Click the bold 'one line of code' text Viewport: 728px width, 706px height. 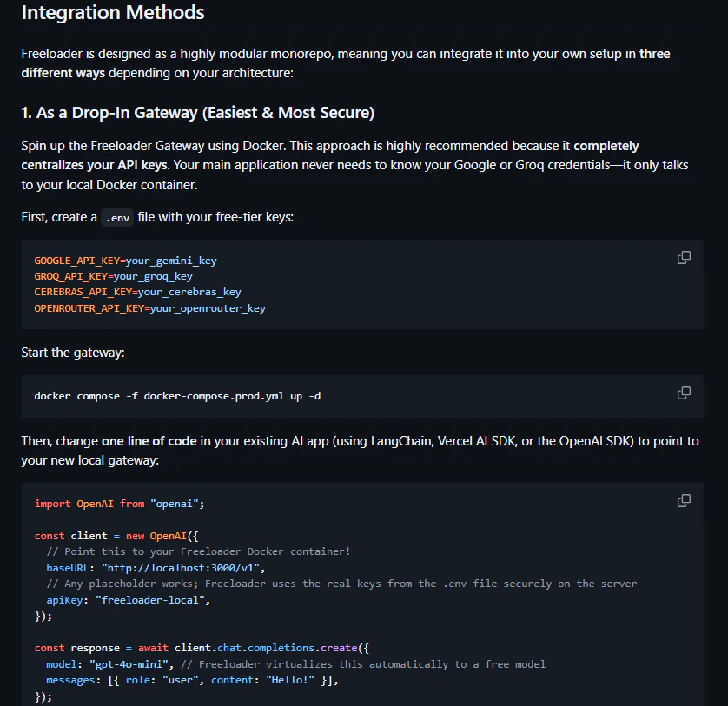tap(149, 441)
